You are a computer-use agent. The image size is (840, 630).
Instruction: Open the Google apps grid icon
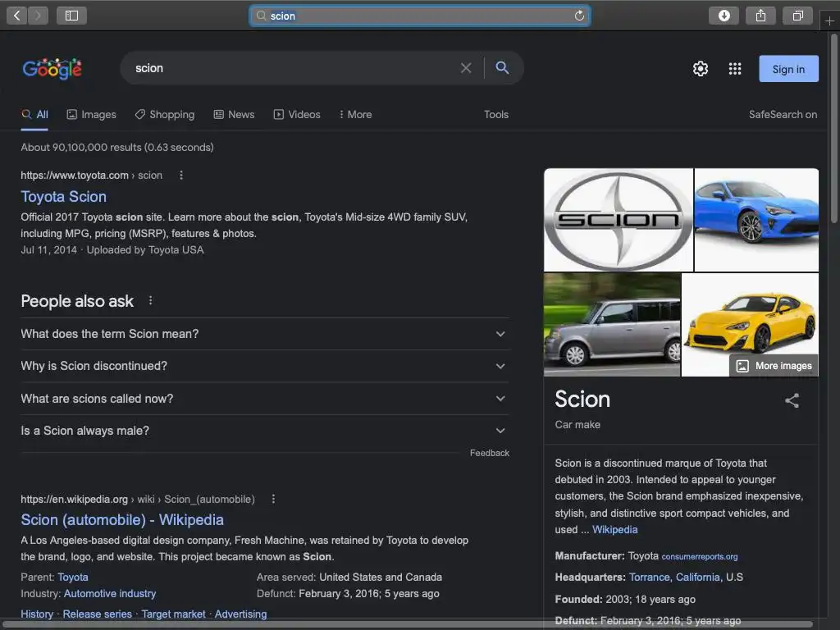735,69
